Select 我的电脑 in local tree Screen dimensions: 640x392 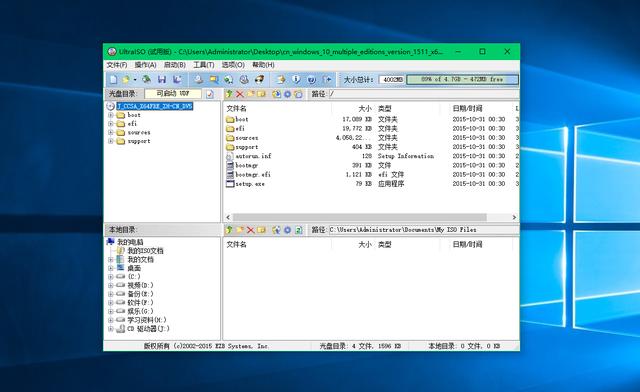(x=130, y=242)
